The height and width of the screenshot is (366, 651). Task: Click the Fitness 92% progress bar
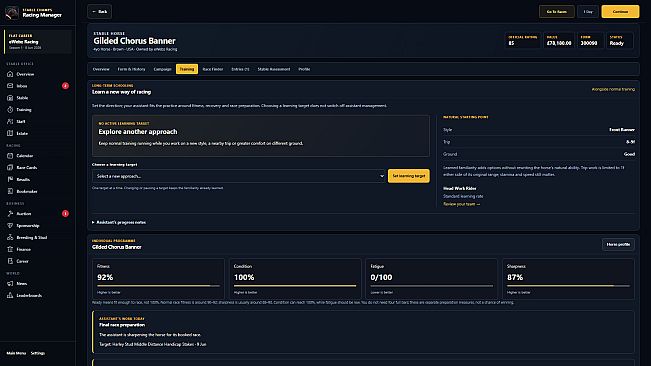pyautogui.click(x=158, y=285)
